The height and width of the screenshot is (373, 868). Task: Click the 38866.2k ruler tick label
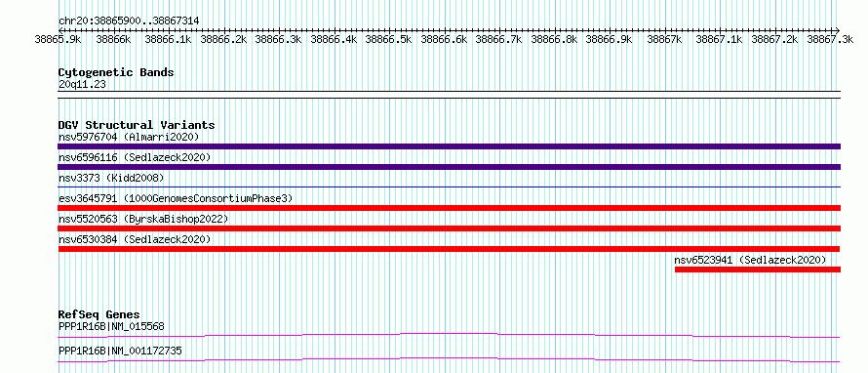pos(223,39)
